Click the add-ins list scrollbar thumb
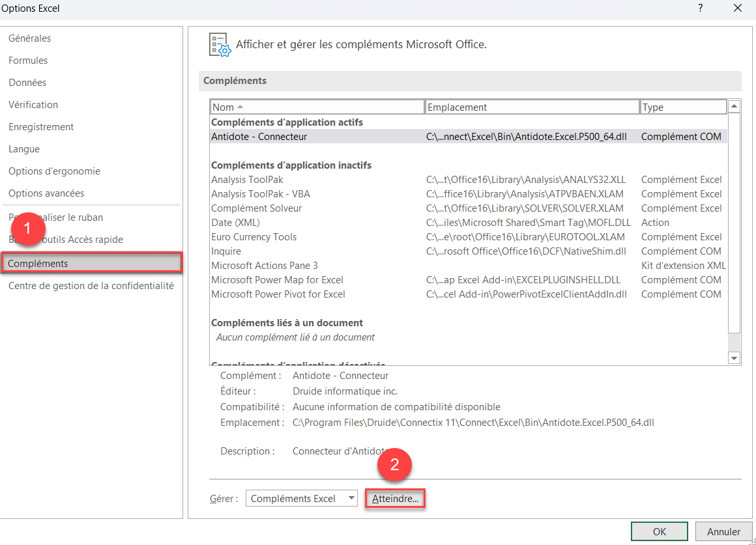This screenshot has height=545, width=756. 734,223
